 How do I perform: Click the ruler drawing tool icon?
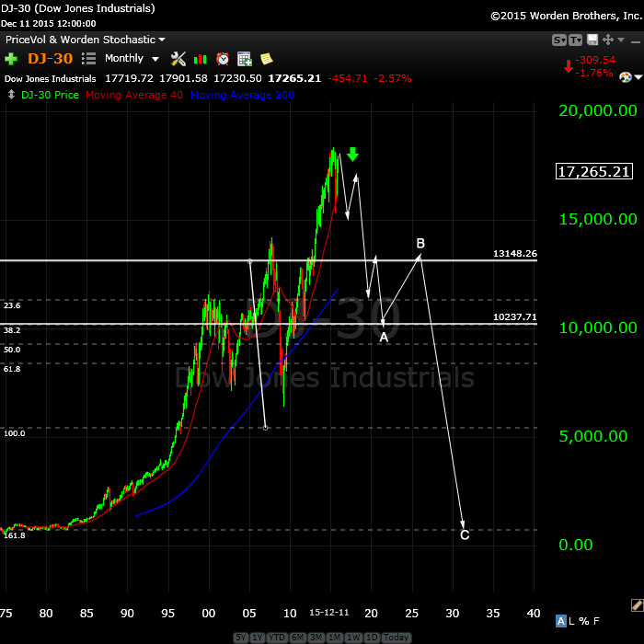tap(637, 605)
